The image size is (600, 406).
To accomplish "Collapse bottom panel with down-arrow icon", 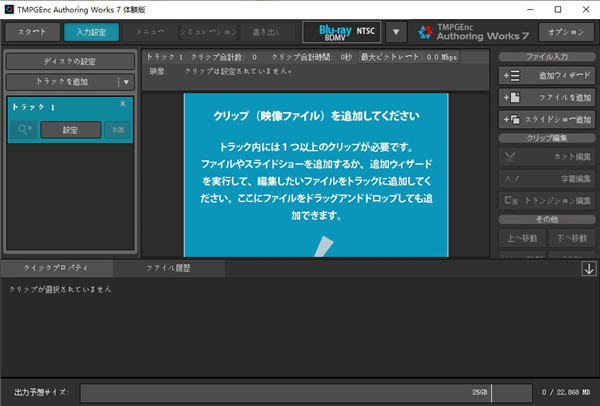I will coord(589,268).
